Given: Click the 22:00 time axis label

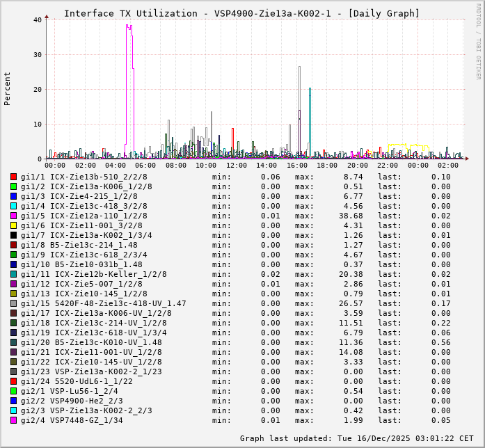Looking at the screenshot, I should tap(388, 166).
